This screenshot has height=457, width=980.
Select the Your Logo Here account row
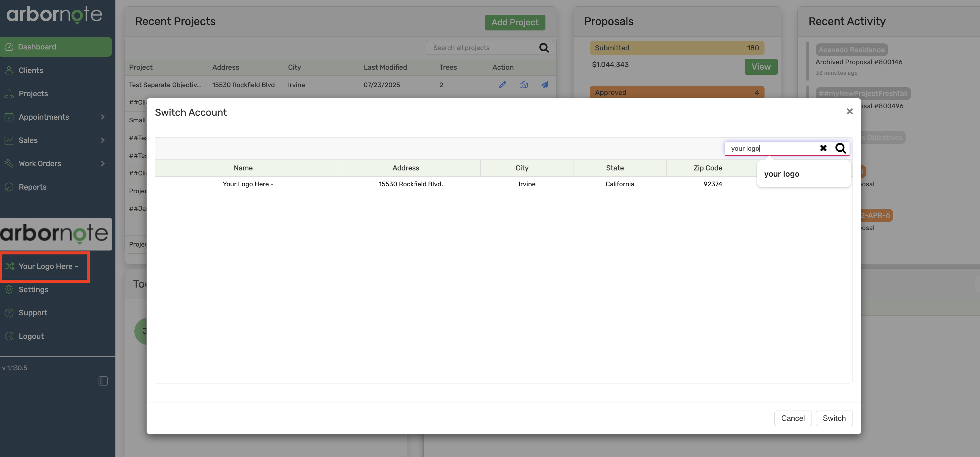[411, 184]
